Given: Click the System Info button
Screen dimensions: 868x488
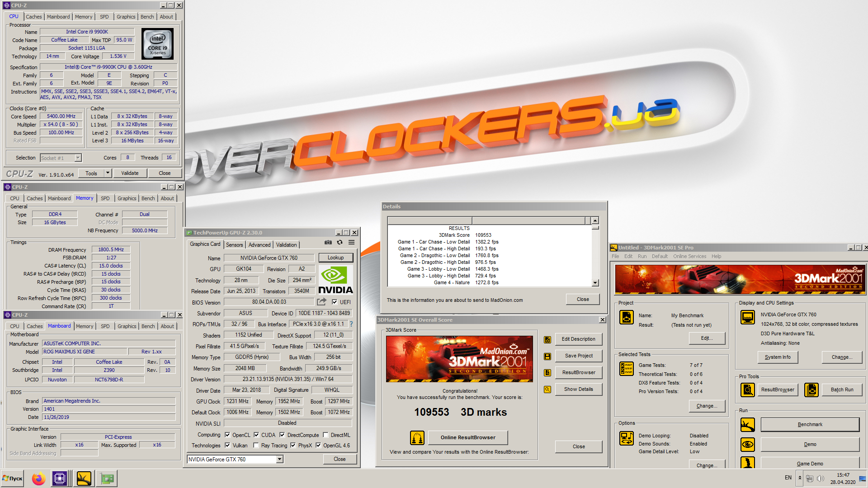Looking at the screenshot, I should coord(778,357).
